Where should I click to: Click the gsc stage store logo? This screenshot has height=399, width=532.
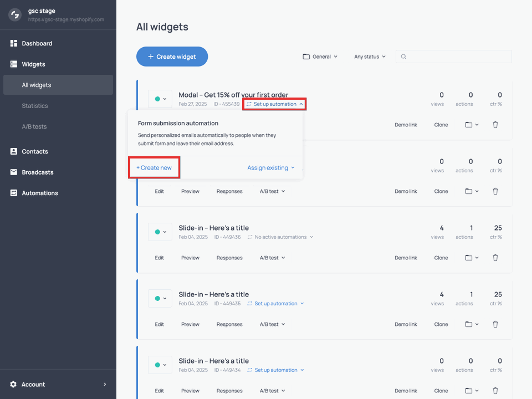[x=15, y=15]
